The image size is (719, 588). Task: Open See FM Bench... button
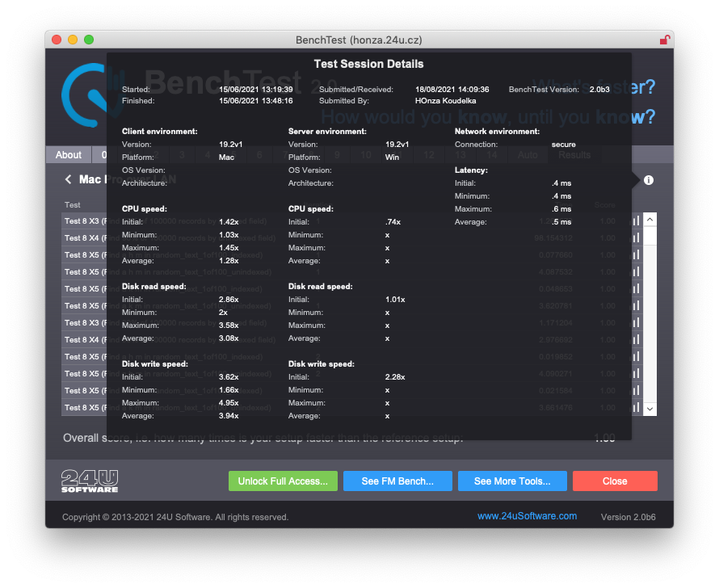point(397,481)
